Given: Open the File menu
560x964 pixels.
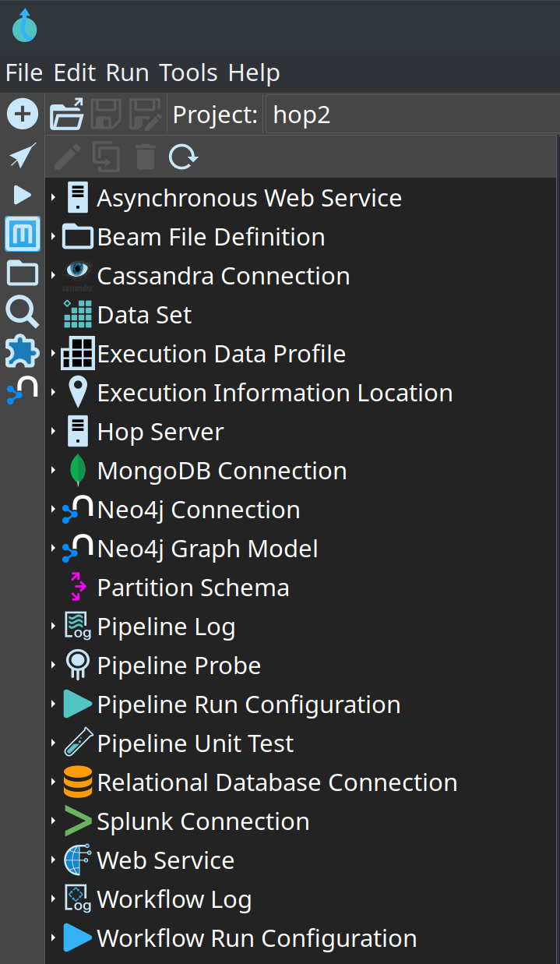Looking at the screenshot, I should [x=24, y=73].
